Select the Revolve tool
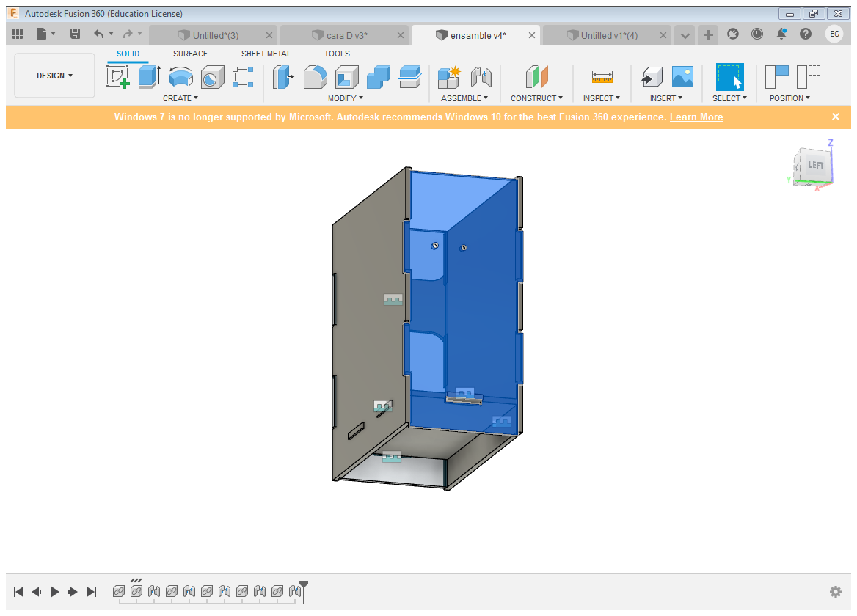Image resolution: width=857 pixels, height=616 pixels. (181, 76)
